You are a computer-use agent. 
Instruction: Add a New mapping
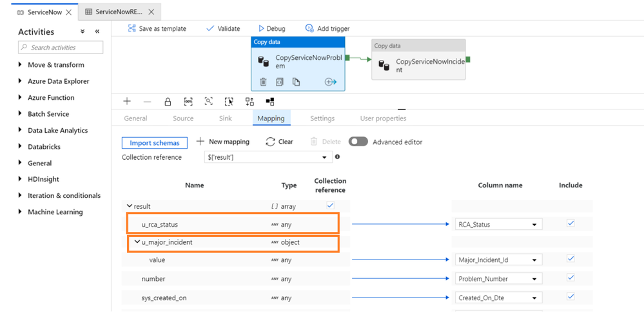[223, 142]
